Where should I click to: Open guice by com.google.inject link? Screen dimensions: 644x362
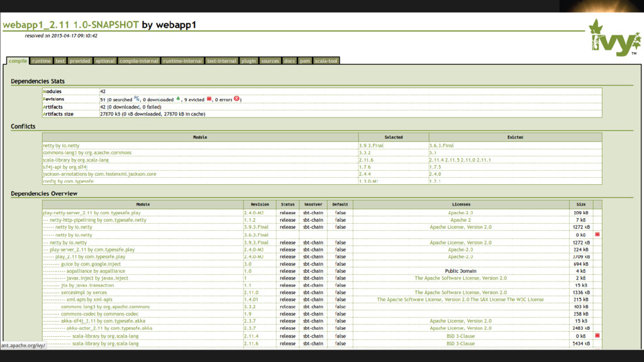pos(91,264)
